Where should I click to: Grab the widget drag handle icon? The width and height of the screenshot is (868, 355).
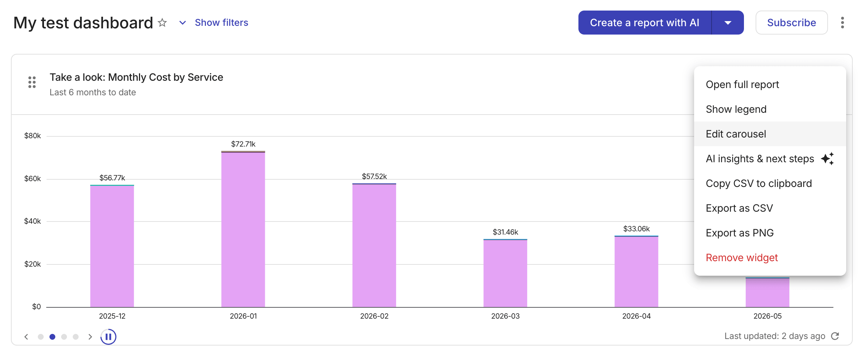(32, 82)
